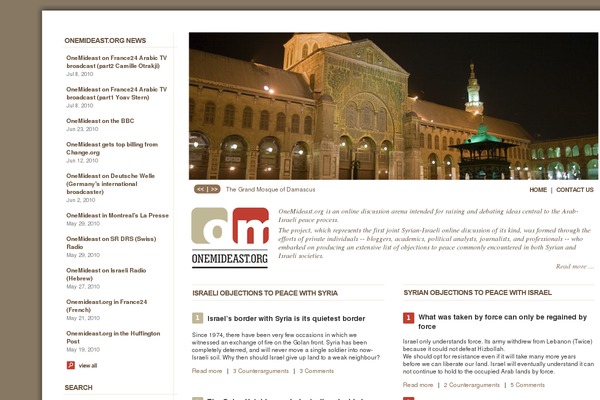600x400 pixels.
Task: Open OneMideast on the BBC news item
Action: click(x=100, y=121)
